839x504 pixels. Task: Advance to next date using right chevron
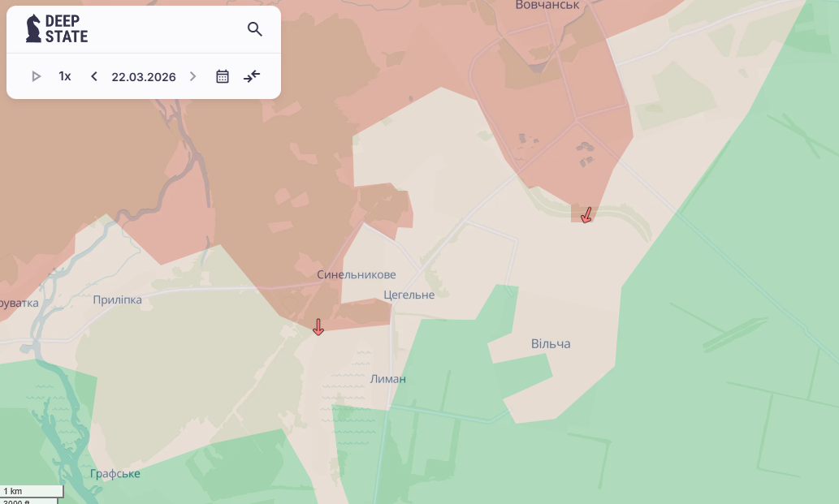[x=192, y=76]
